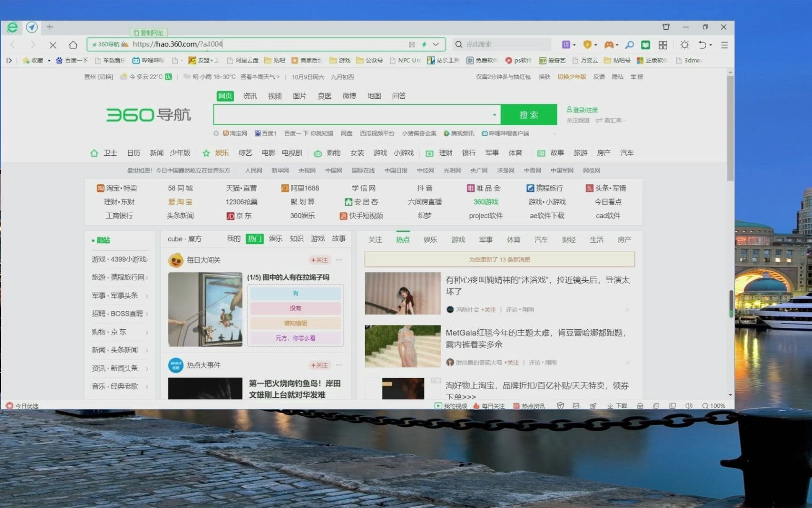Open the apps grid toolbar icon
Image resolution: width=812 pixels, height=508 pixels.
coord(663,45)
